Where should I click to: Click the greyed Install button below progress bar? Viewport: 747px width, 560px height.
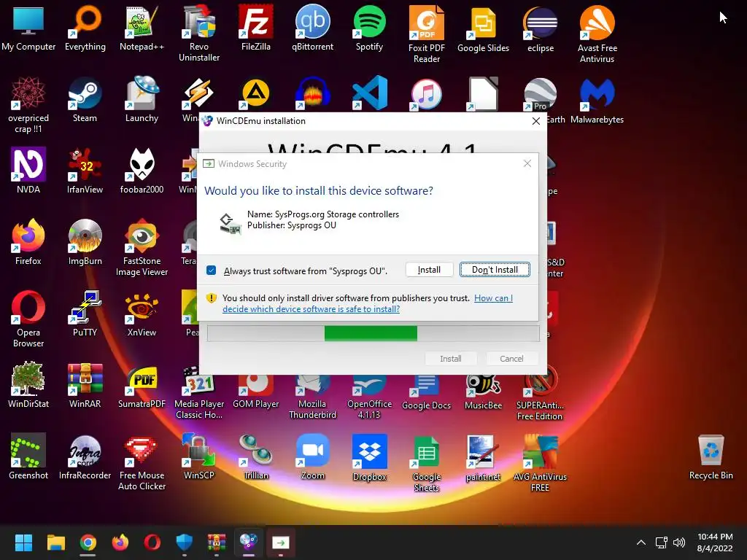[450, 359]
